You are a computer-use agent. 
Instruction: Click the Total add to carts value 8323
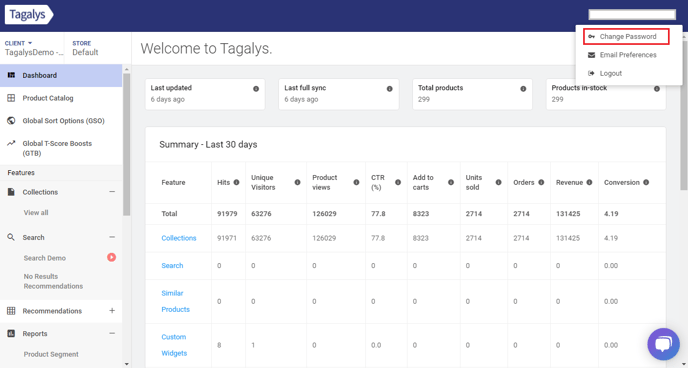pyautogui.click(x=421, y=214)
